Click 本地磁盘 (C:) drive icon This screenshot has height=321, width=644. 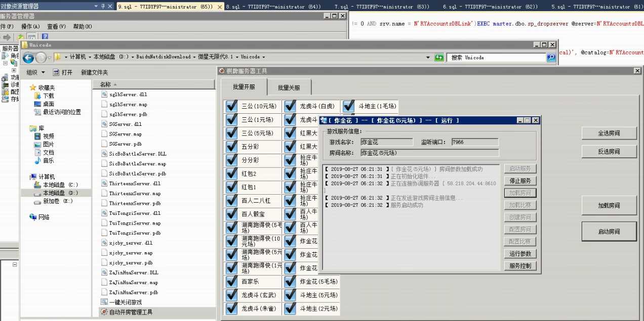click(37, 185)
